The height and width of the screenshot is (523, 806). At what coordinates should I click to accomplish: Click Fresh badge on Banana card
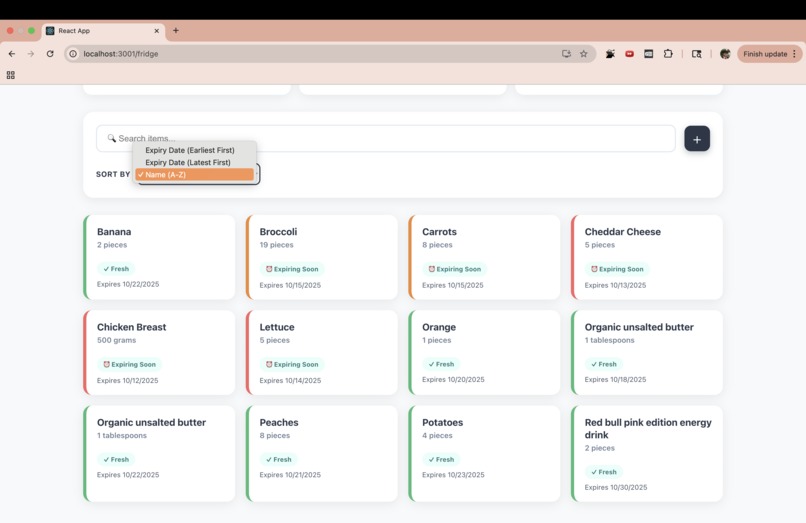click(116, 268)
